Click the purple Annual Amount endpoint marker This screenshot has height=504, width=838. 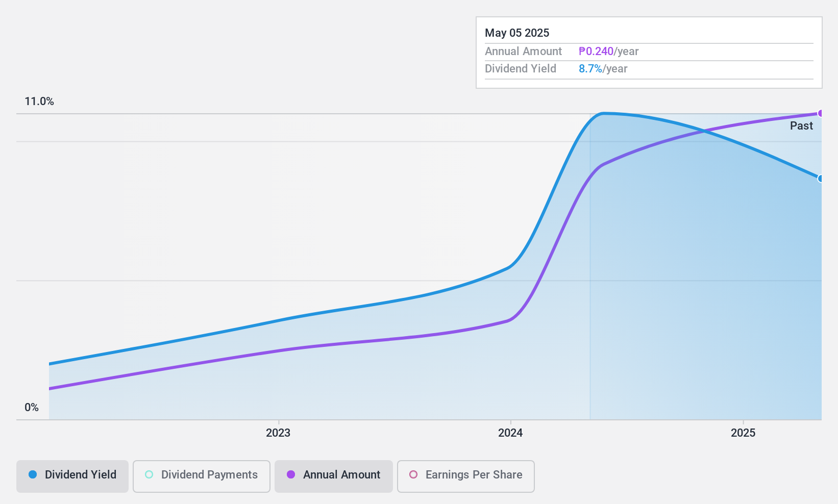(821, 113)
